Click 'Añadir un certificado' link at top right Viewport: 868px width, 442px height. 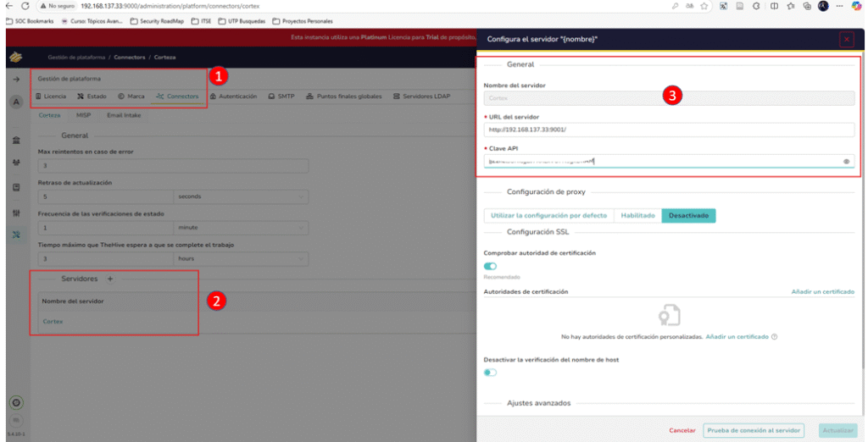point(822,291)
